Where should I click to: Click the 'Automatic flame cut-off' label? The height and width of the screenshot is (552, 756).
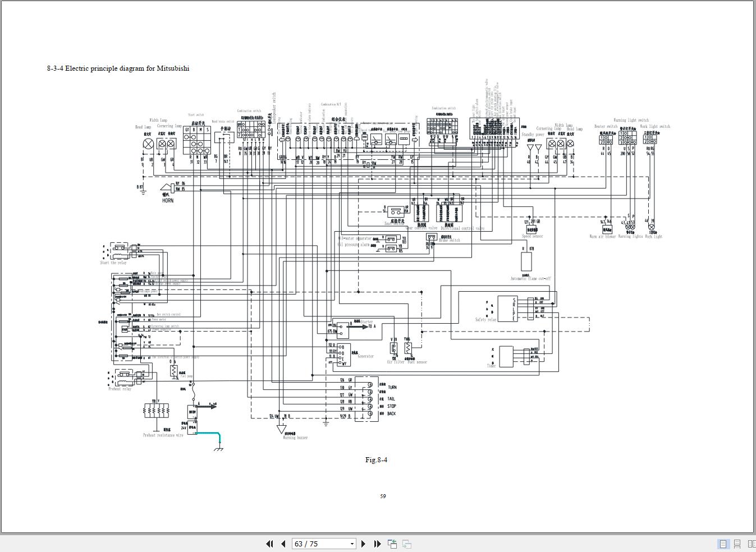(530, 279)
